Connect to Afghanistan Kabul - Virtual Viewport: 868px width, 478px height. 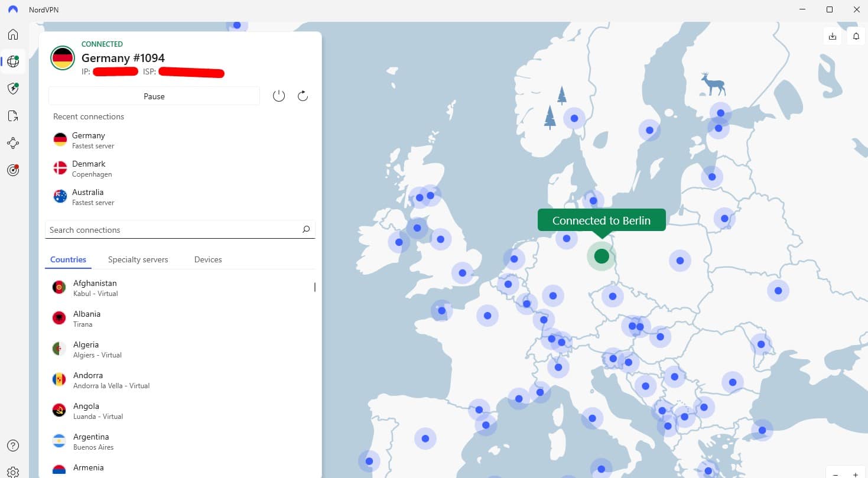coord(179,288)
